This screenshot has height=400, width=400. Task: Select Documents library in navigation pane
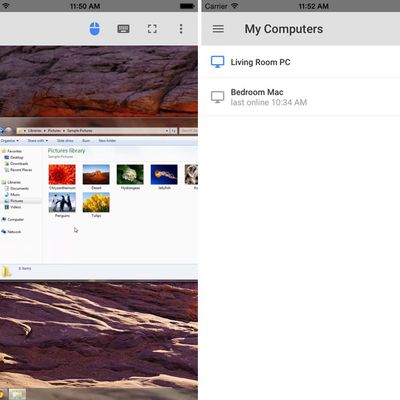tap(17, 188)
